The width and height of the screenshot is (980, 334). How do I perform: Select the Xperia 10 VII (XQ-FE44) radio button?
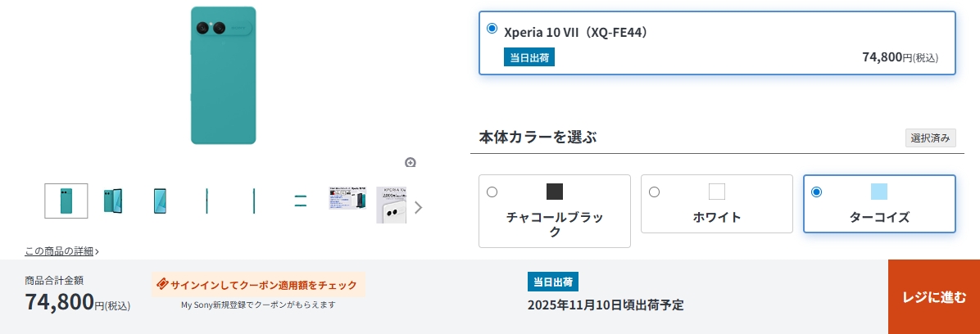[x=492, y=29]
